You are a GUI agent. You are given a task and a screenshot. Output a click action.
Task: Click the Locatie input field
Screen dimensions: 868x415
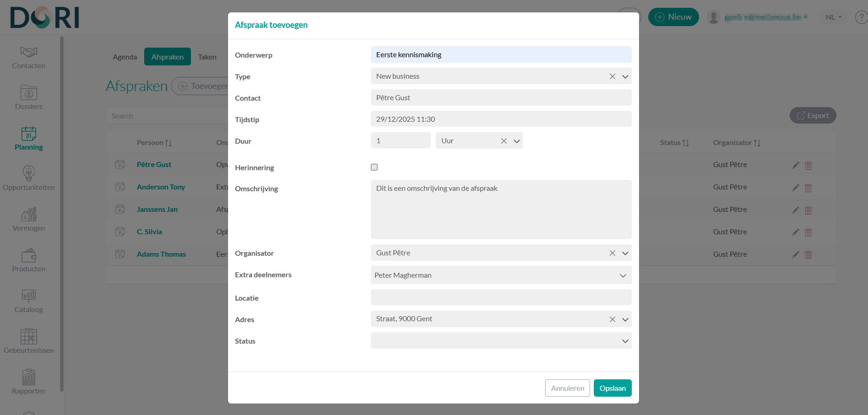pyautogui.click(x=501, y=297)
